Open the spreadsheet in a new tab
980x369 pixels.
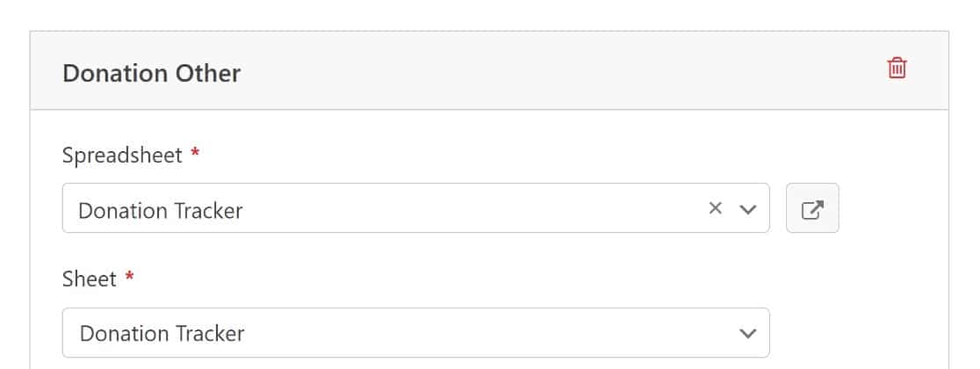coord(812,208)
